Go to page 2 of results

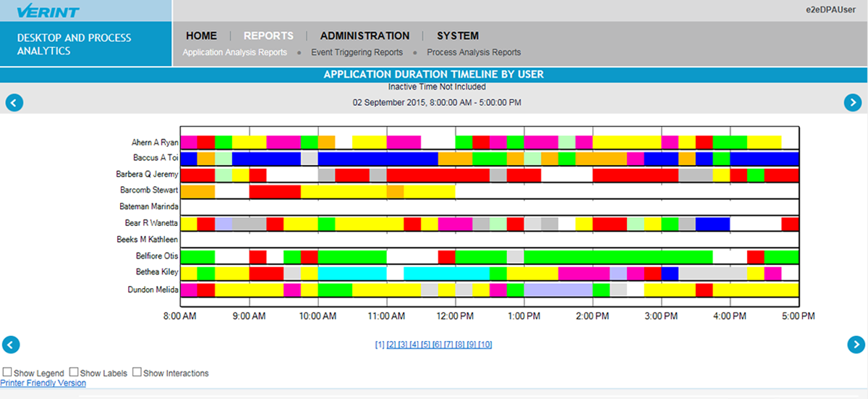coord(391,345)
